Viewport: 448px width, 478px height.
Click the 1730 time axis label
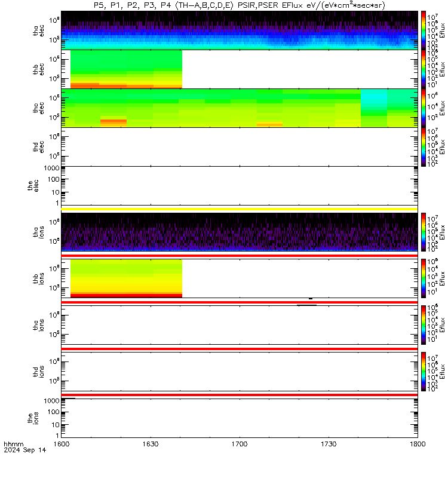[x=329, y=444]
